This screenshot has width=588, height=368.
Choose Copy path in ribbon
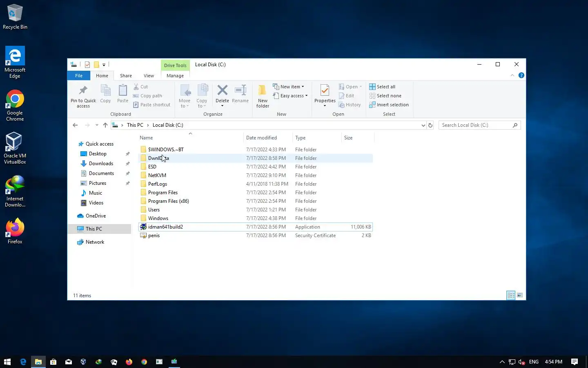click(147, 96)
